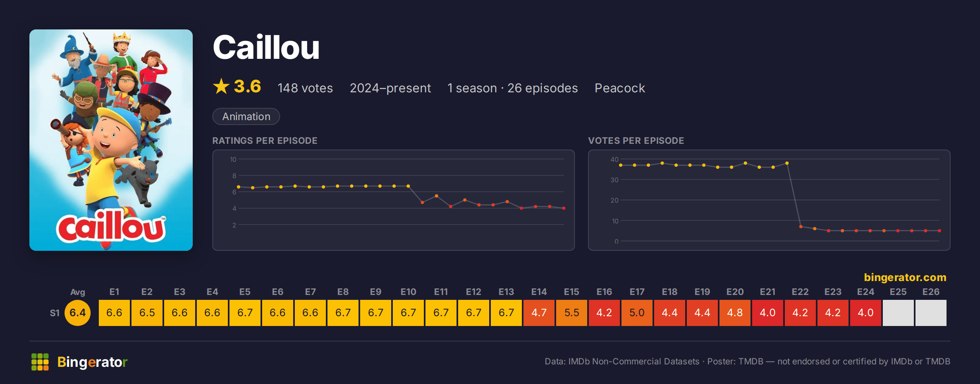980x384 pixels.
Task: Click the E20 rating cell 4.8
Action: tap(735, 313)
